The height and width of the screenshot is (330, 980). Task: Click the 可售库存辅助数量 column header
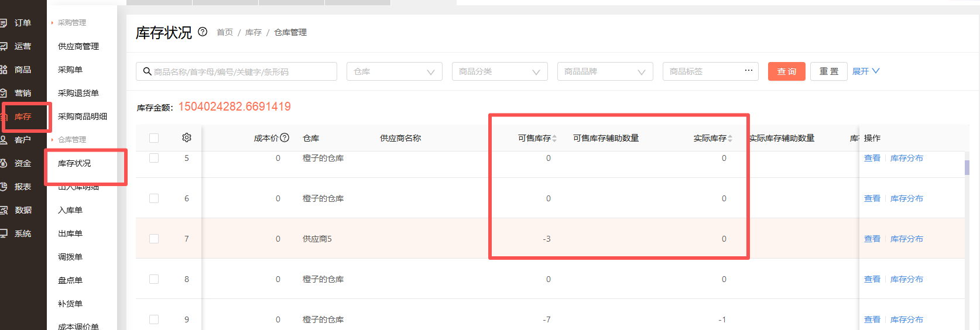pyautogui.click(x=606, y=138)
